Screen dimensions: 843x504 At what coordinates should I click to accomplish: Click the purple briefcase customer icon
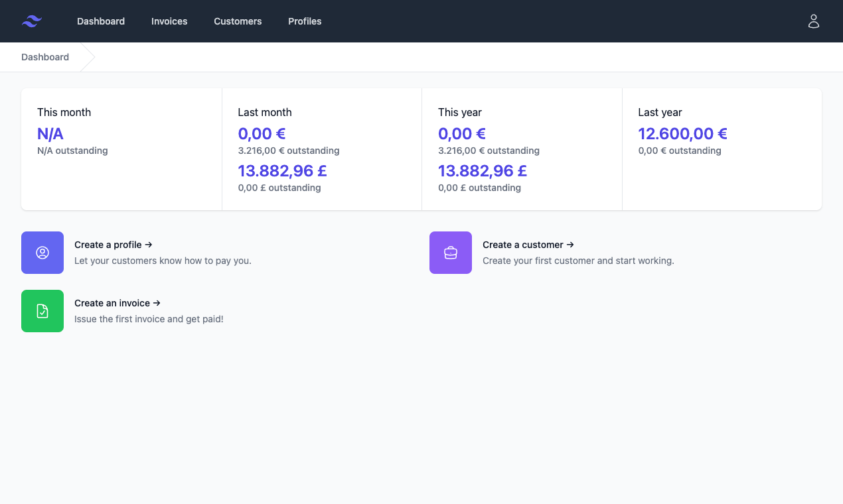451,253
